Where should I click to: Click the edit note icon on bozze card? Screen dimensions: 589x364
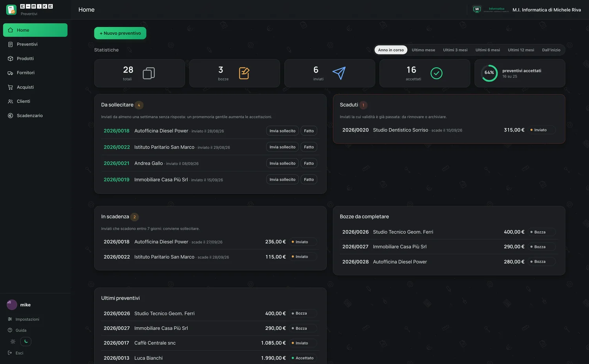[x=244, y=73]
